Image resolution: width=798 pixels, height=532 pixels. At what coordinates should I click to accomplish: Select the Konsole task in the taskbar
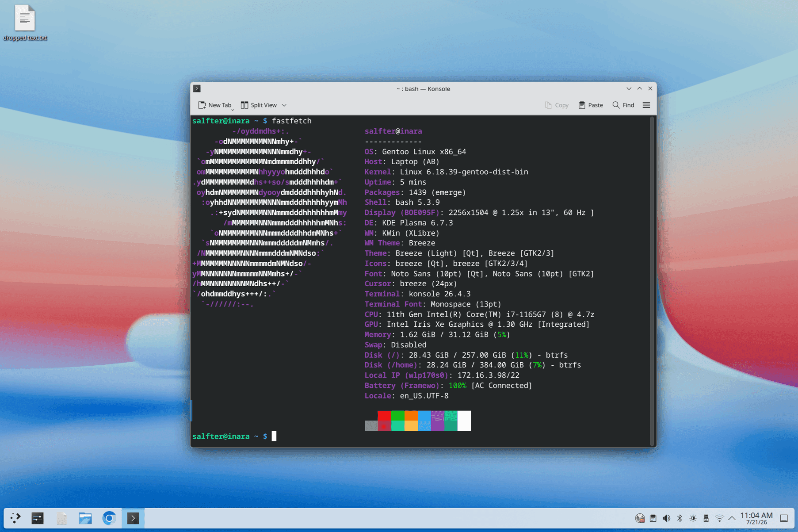(133, 518)
